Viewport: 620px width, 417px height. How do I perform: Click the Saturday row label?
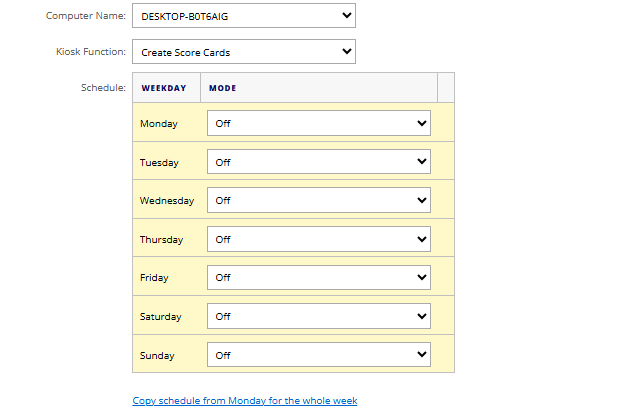(x=161, y=317)
